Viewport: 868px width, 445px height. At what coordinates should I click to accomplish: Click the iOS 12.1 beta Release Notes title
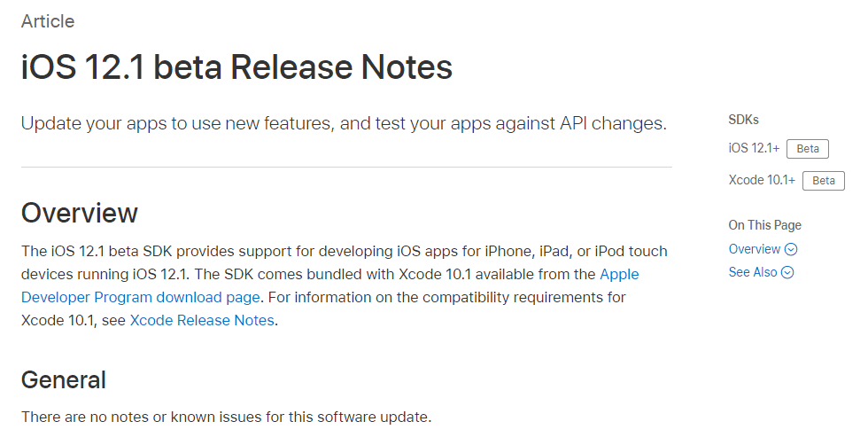(237, 67)
